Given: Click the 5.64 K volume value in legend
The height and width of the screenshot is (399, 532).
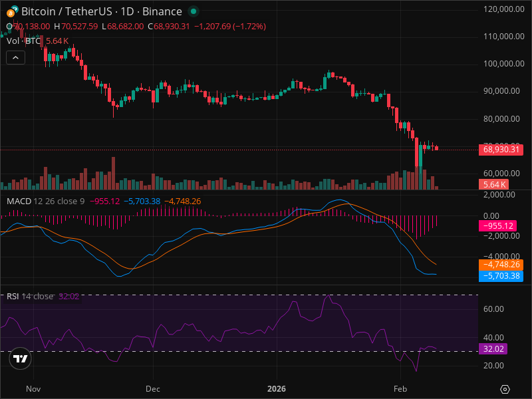Looking at the screenshot, I should point(57,41).
